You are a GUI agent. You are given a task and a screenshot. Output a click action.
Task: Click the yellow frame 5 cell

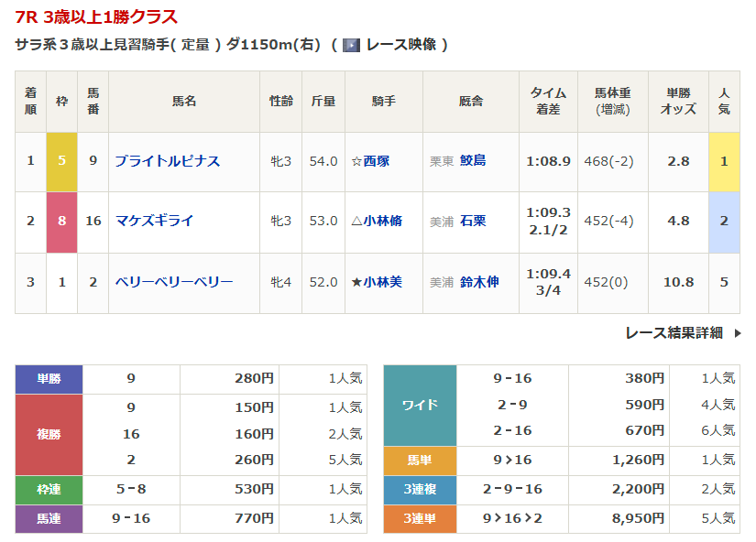pyautogui.click(x=62, y=161)
